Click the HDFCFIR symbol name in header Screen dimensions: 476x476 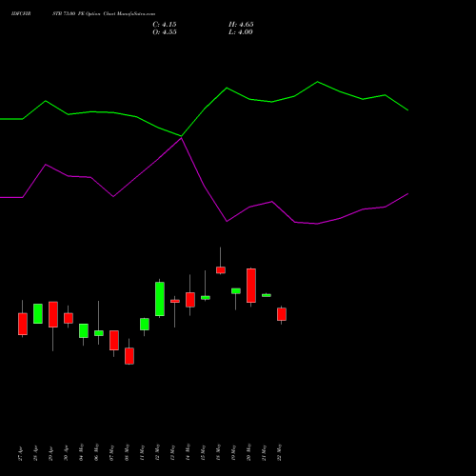(21, 14)
